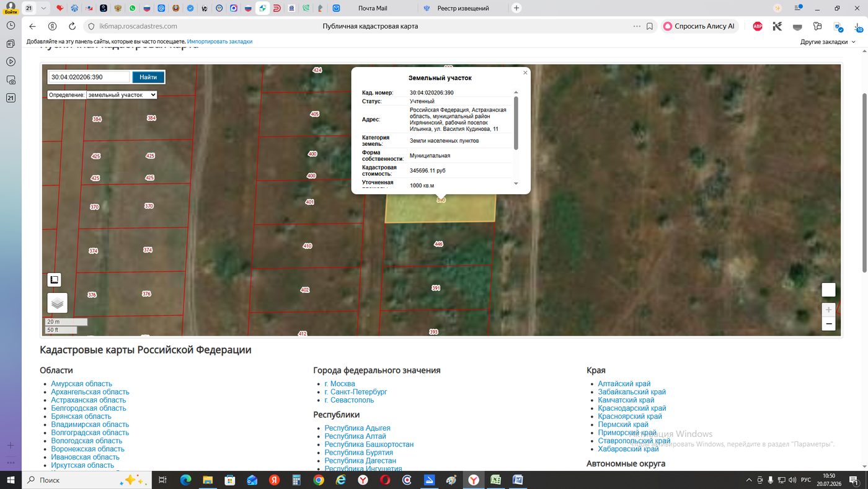Click the highlighted yellow parcel 390
The image size is (868, 489).
tap(441, 210)
